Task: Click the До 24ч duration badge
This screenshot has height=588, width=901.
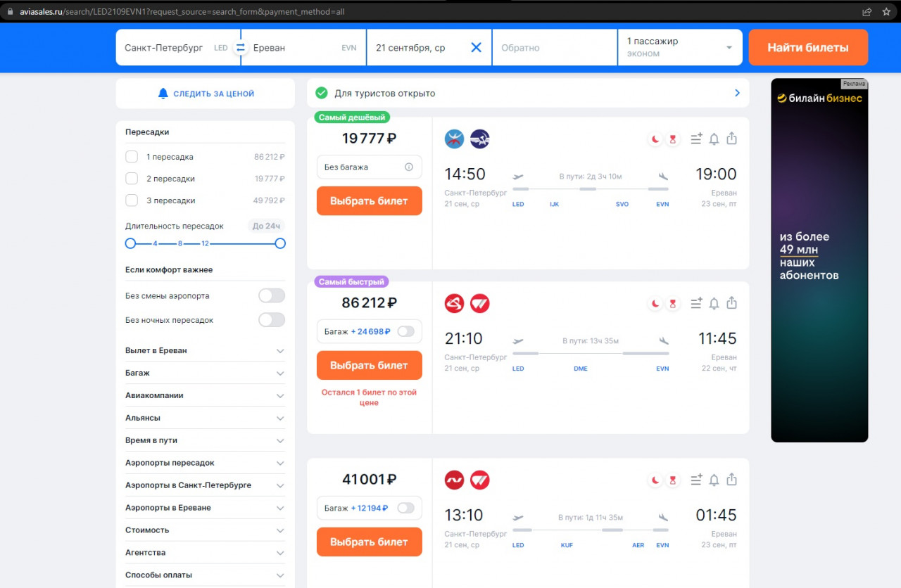Action: (x=267, y=226)
